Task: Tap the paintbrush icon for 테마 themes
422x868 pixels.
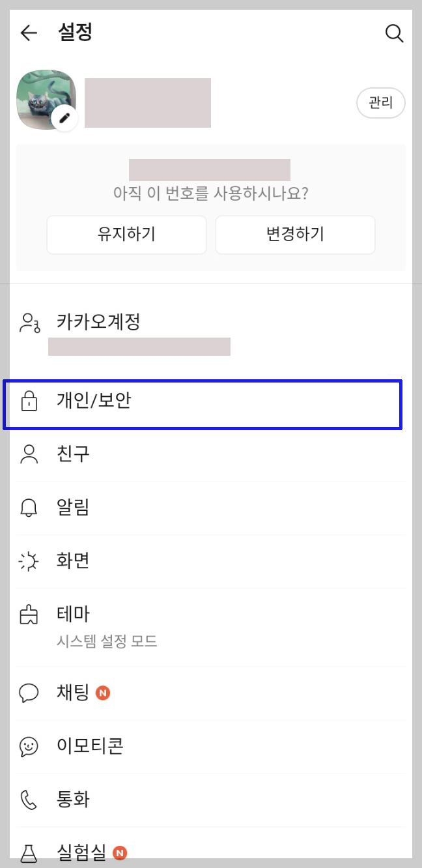Action: click(29, 614)
